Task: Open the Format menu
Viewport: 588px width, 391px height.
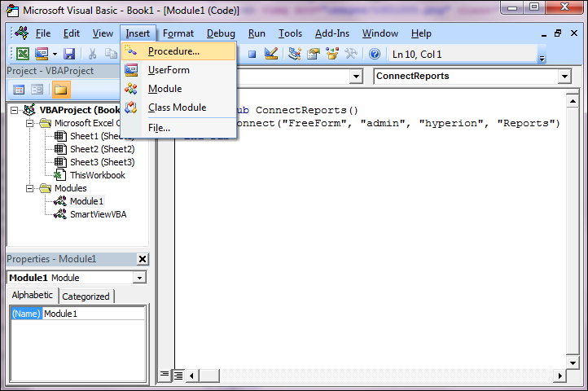Action: pos(178,33)
